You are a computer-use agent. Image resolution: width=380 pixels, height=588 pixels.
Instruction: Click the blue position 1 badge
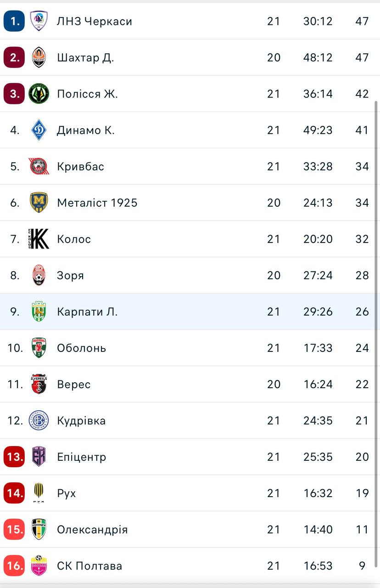[14, 21]
